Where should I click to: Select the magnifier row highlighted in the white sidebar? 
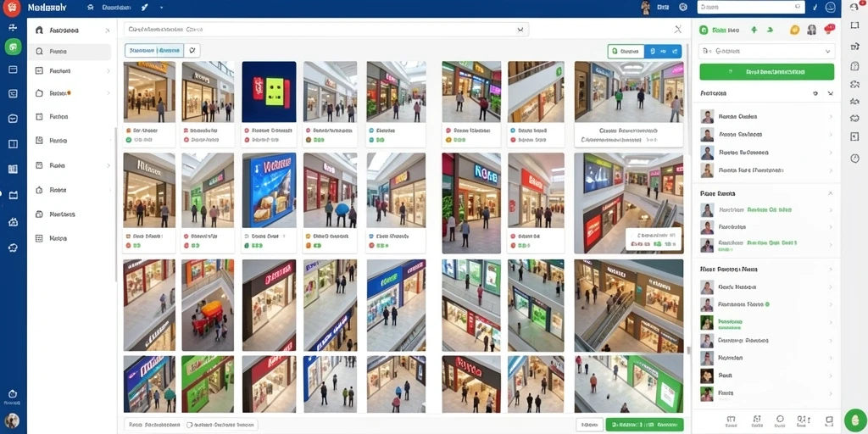click(70, 52)
